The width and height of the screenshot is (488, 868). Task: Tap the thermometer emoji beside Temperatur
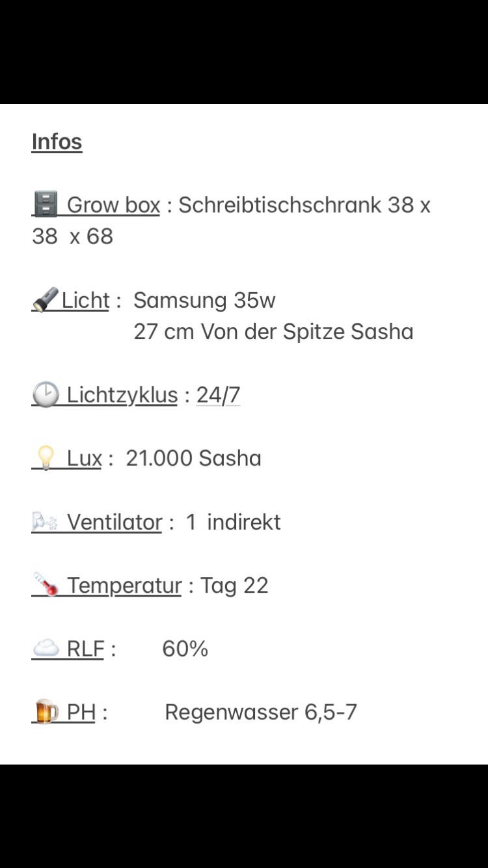point(46,585)
